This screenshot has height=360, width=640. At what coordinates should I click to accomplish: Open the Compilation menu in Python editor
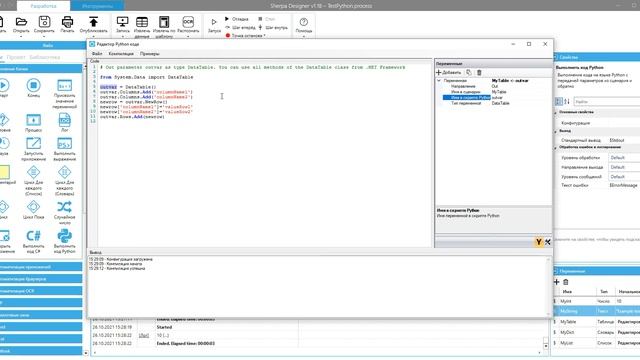click(x=121, y=53)
